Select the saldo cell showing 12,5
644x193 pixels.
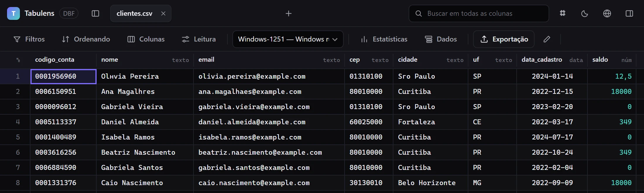click(x=612, y=76)
